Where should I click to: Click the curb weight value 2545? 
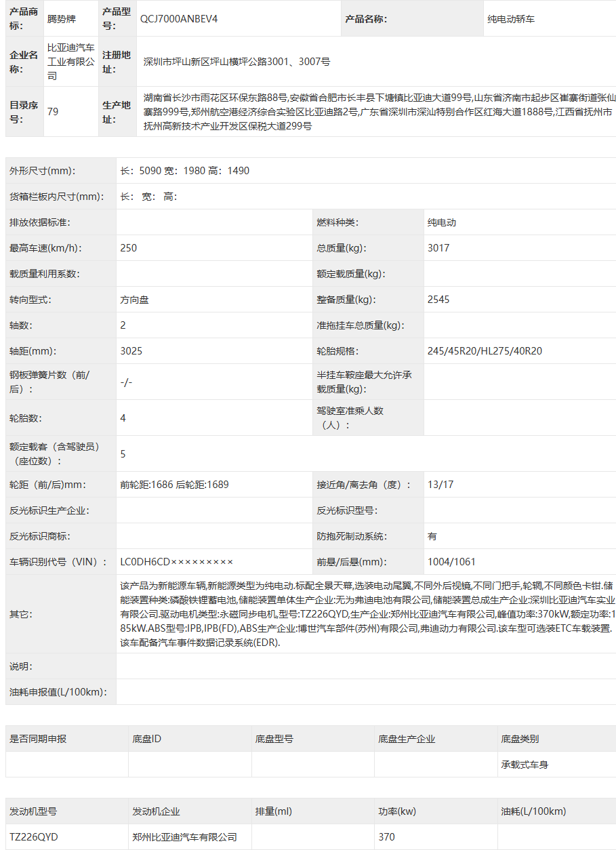[x=438, y=300]
